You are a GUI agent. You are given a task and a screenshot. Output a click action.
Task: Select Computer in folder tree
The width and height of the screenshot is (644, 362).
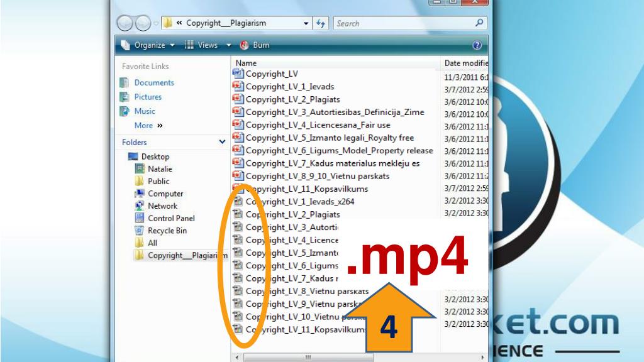point(165,194)
